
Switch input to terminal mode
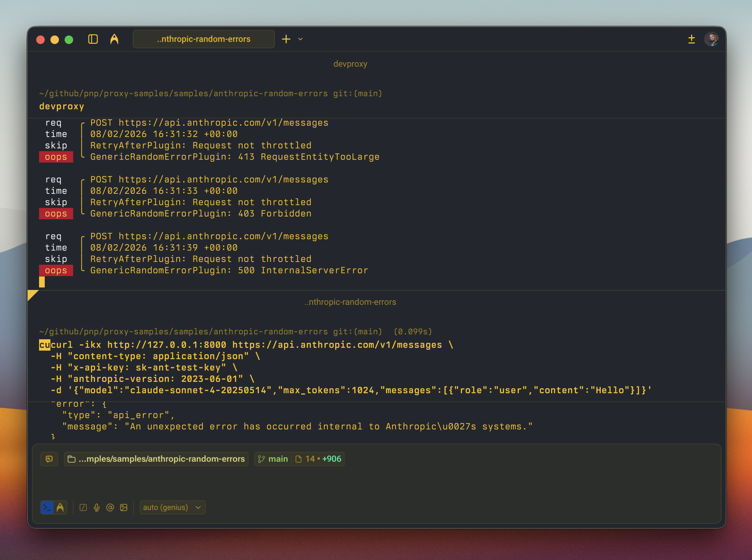48,507
